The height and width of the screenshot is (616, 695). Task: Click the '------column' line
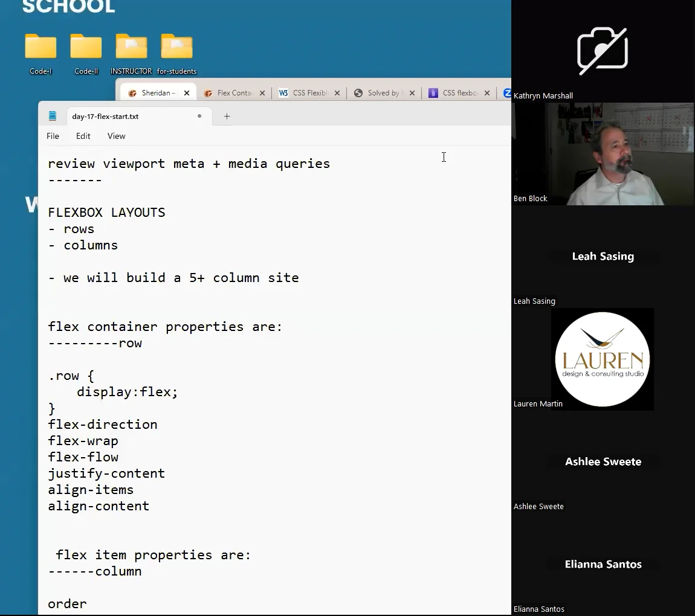[95, 571]
